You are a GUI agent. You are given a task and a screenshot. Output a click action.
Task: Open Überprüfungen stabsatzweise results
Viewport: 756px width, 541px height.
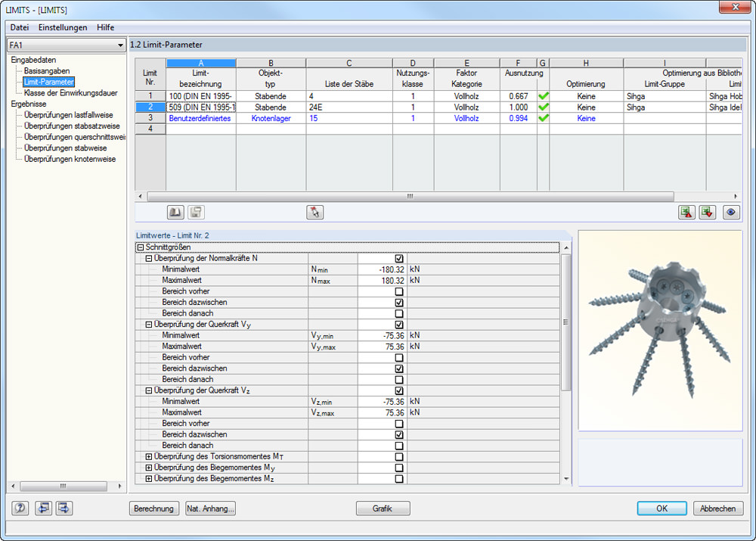click(x=72, y=126)
